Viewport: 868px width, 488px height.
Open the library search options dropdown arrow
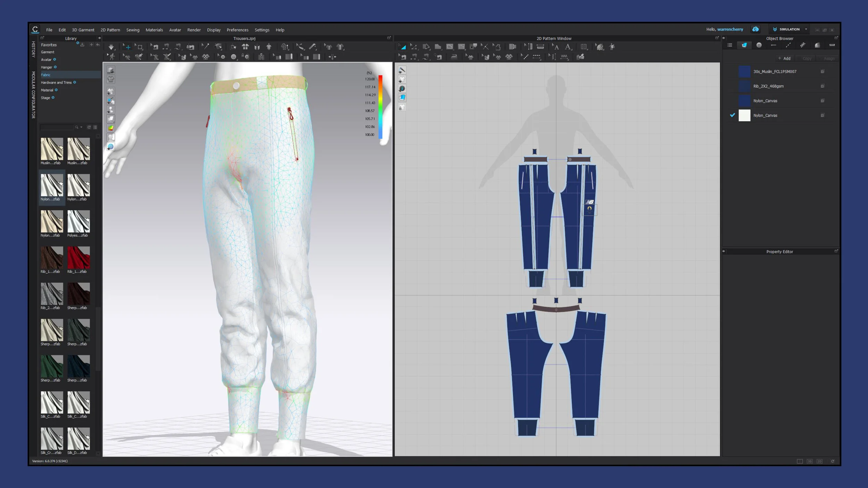click(x=81, y=127)
